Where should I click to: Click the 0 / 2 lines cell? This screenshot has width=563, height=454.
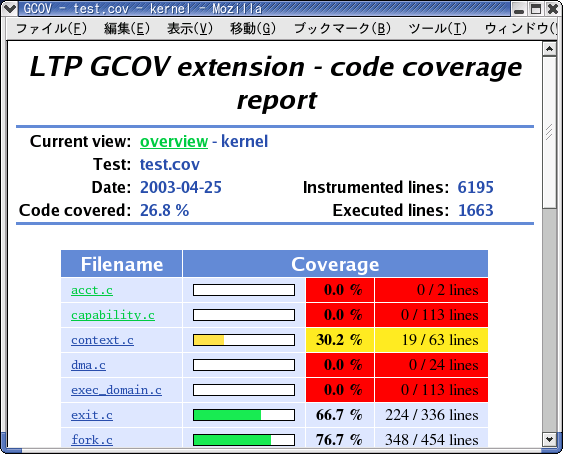click(x=431, y=290)
